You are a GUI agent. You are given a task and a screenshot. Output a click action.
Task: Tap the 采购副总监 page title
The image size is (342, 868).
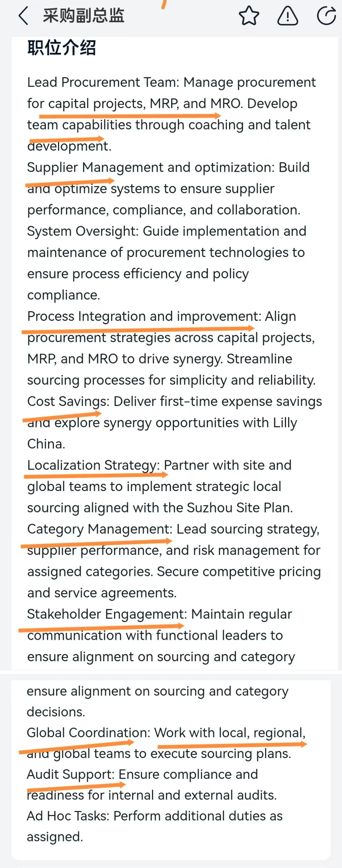tap(84, 15)
